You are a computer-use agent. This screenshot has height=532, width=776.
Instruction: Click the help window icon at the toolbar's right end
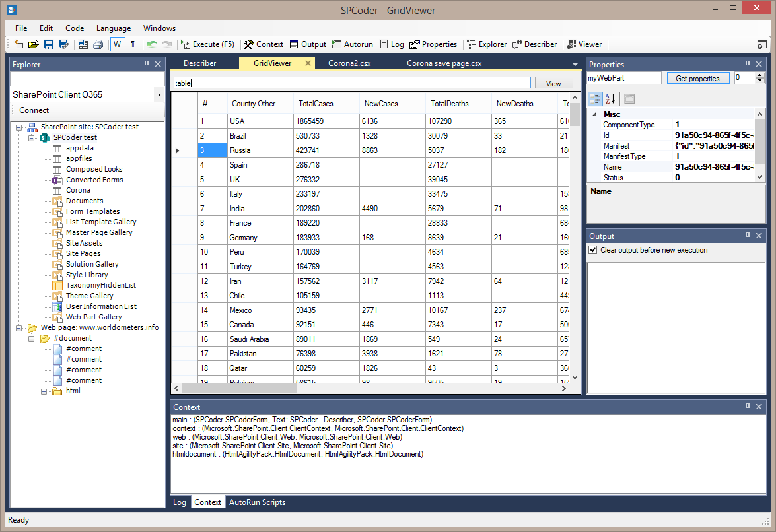coord(761,44)
